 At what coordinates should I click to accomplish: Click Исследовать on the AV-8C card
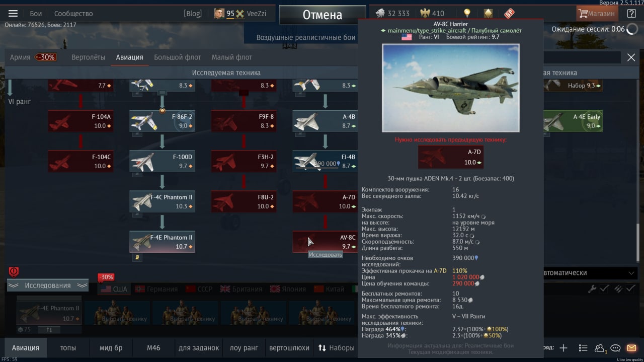click(x=325, y=255)
